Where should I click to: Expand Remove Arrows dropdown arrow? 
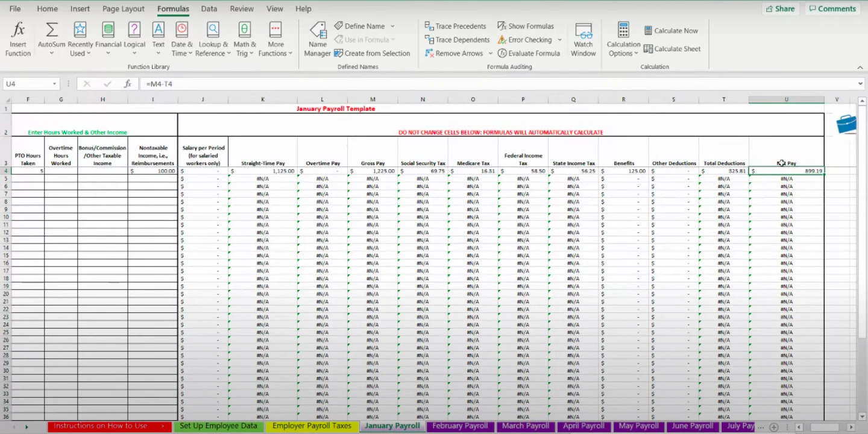(489, 53)
